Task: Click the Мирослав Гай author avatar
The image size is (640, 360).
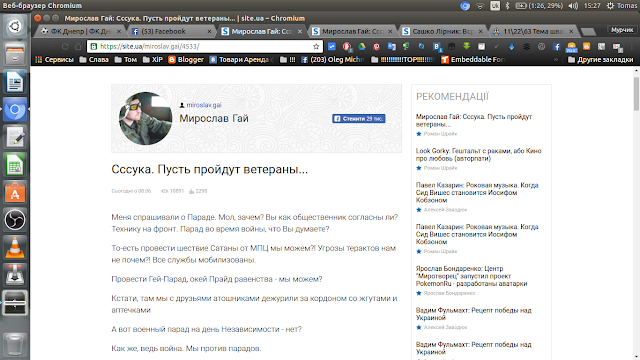Action: [145, 118]
